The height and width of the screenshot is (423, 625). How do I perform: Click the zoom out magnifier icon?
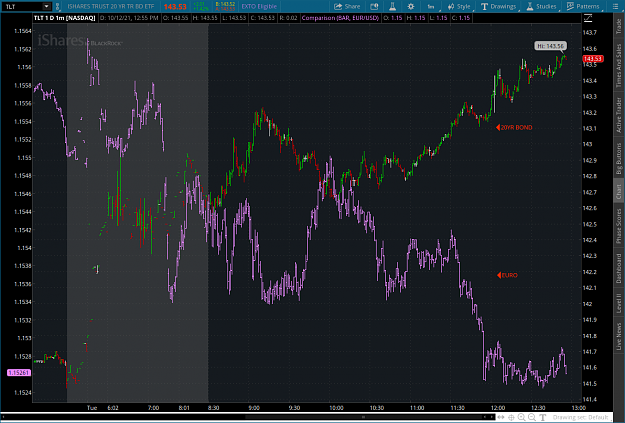tap(532, 417)
